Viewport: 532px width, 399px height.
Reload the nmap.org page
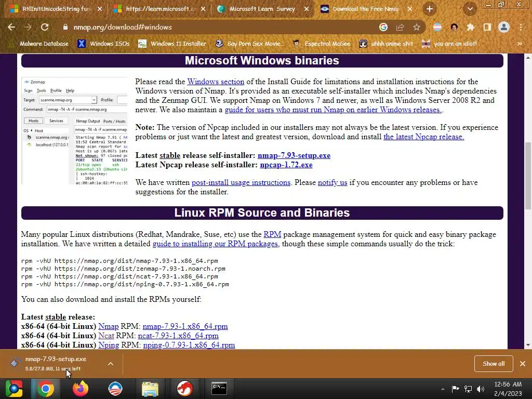pyautogui.click(x=45, y=27)
